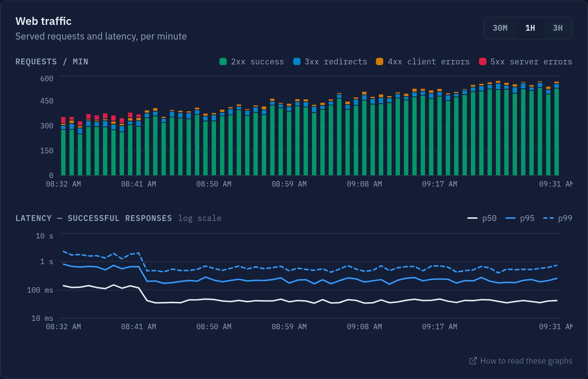Click the 100 ms latency axis label
Viewport: 588px width, 379px height.
coord(40,290)
